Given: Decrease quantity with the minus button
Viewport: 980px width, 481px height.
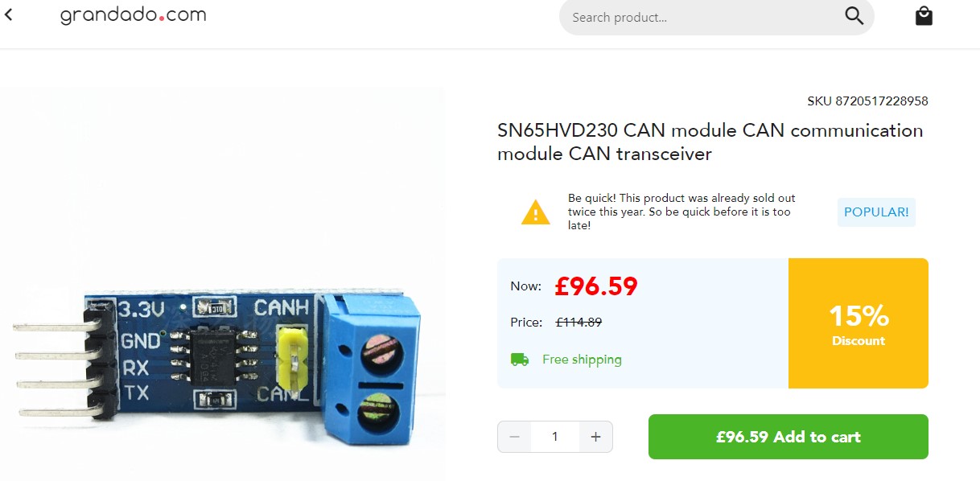Looking at the screenshot, I should coord(515,437).
